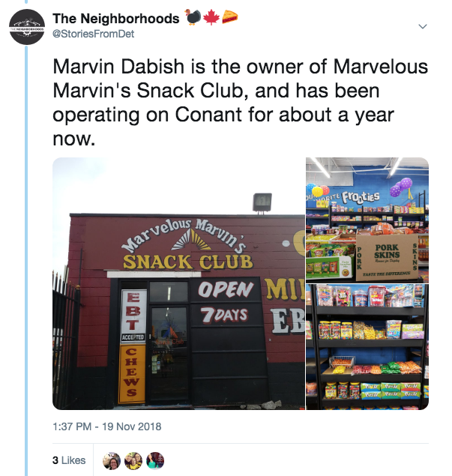
Task: Open The Neighborhoods profile avatar
Action: (27, 27)
